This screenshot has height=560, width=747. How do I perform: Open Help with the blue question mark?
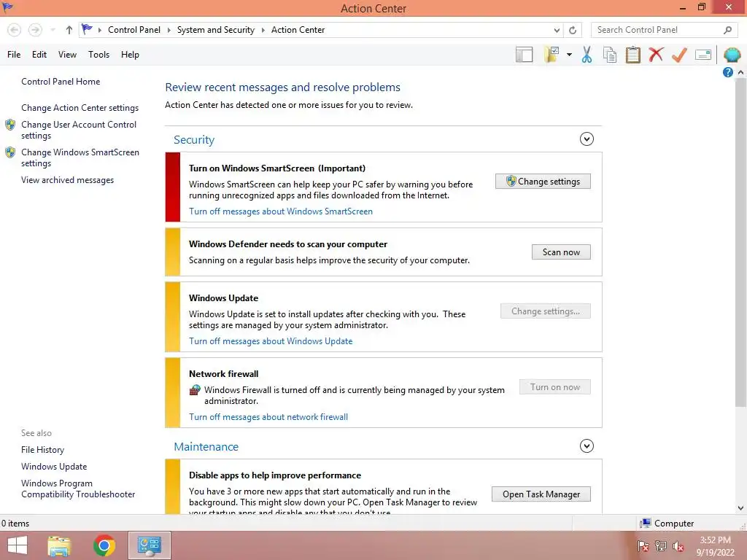click(x=727, y=72)
